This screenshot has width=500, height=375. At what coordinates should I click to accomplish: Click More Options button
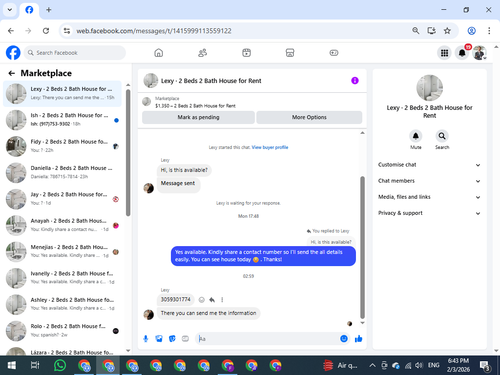pos(309,117)
